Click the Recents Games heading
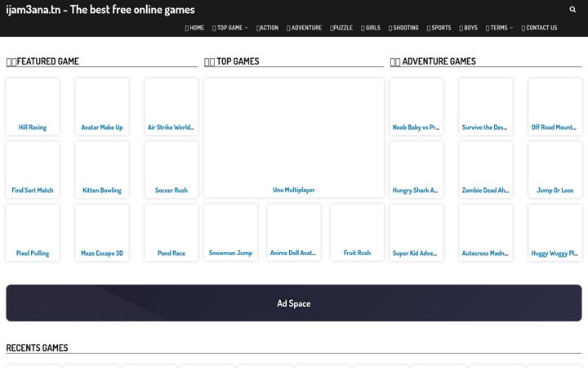This screenshot has height=368, width=588. (37, 348)
